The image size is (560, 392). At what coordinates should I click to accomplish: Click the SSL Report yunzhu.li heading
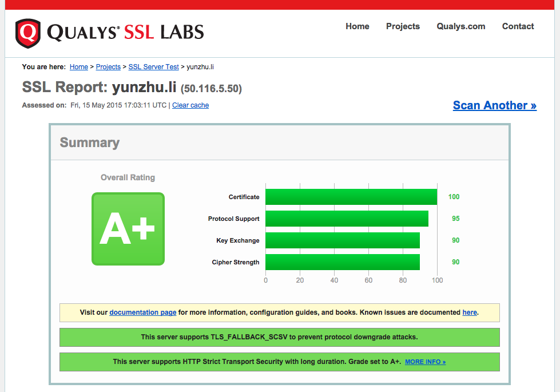100,87
